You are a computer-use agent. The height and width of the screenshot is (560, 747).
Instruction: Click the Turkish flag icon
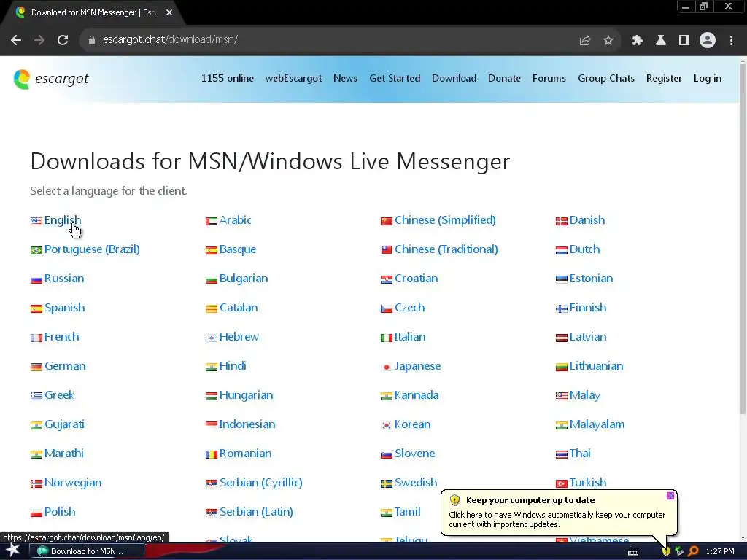coord(562,483)
